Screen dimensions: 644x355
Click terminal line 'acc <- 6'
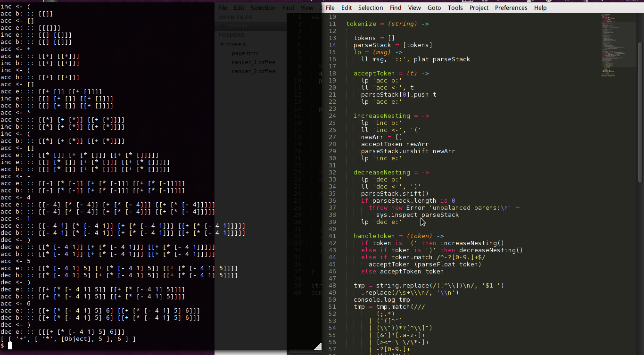16,304
